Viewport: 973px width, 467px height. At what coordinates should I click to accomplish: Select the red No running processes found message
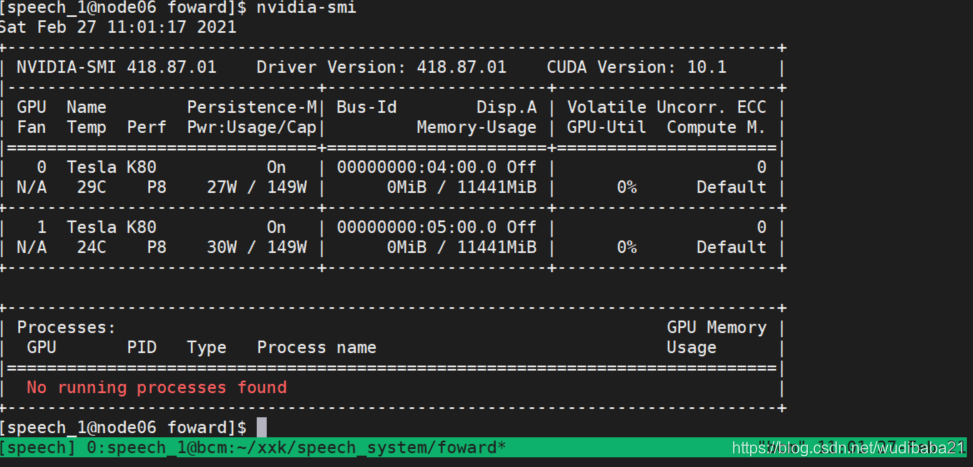click(x=156, y=388)
